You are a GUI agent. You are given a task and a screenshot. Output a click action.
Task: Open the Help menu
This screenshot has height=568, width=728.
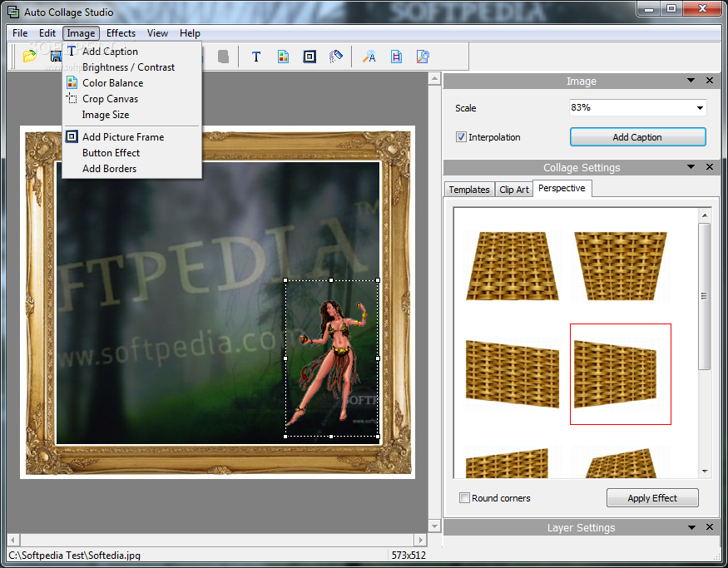click(190, 33)
